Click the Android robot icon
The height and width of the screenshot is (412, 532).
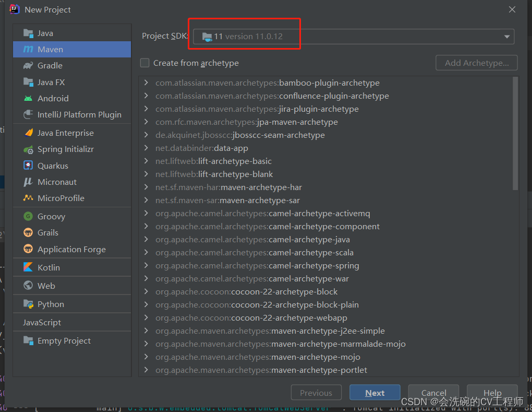click(28, 99)
